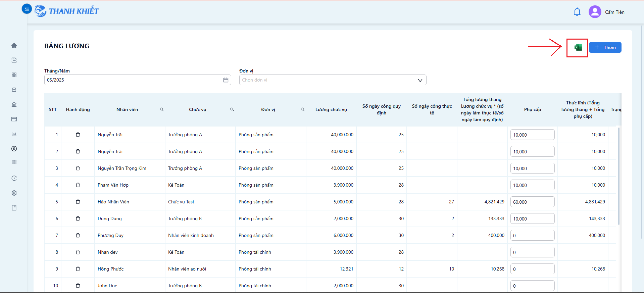Go to home icon in sidebar

click(14, 45)
